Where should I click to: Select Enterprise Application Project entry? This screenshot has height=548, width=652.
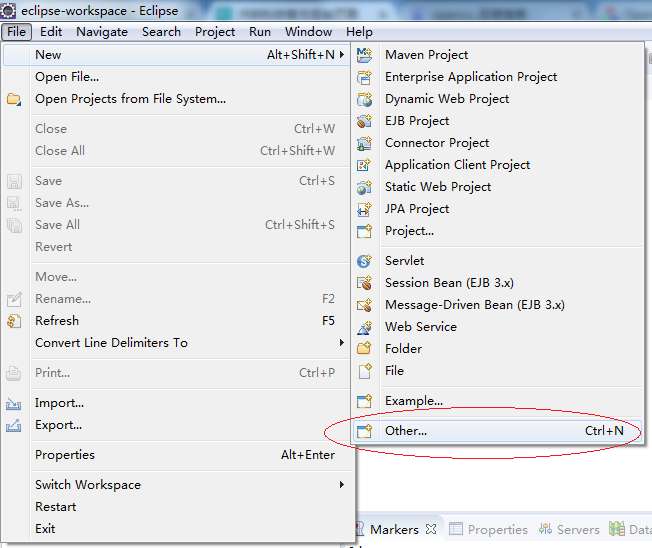[x=497, y=77]
